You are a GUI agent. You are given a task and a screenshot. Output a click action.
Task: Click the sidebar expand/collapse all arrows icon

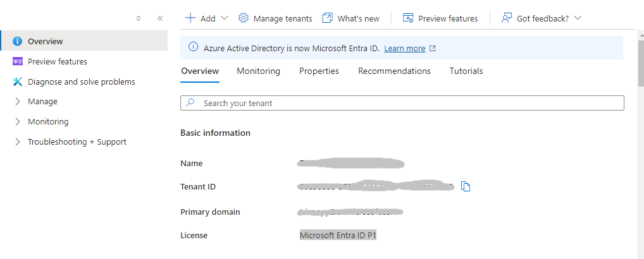tap(139, 18)
